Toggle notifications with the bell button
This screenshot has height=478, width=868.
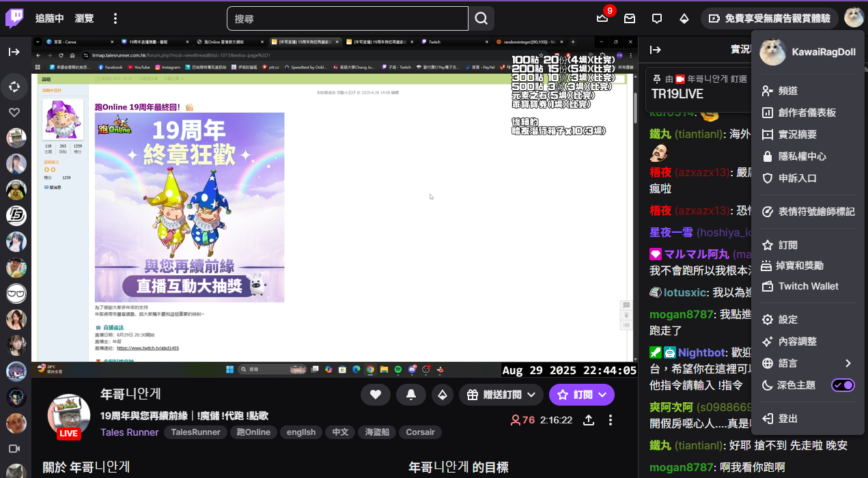pyautogui.click(x=411, y=395)
